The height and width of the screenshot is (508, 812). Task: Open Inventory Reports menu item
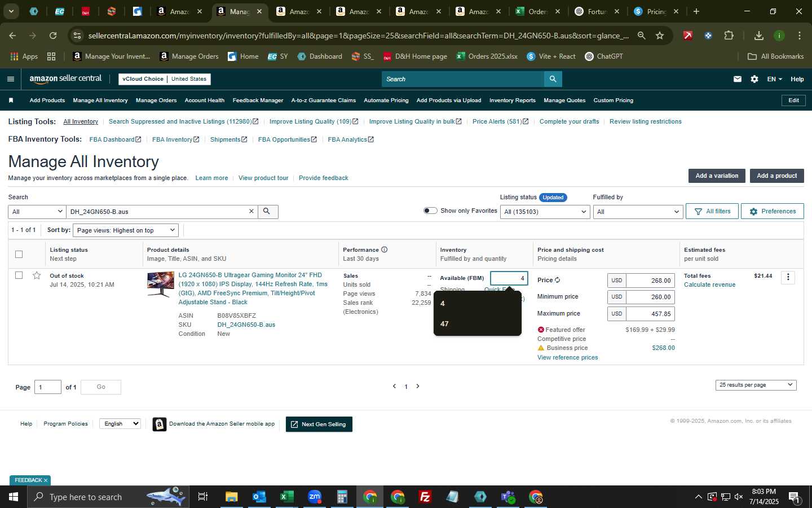(513, 100)
